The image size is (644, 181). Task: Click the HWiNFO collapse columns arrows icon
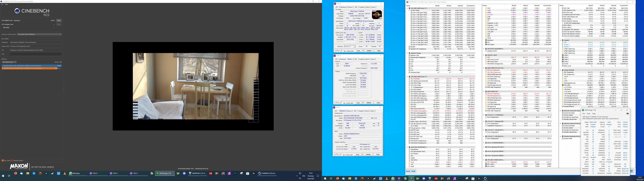[x=414, y=171]
